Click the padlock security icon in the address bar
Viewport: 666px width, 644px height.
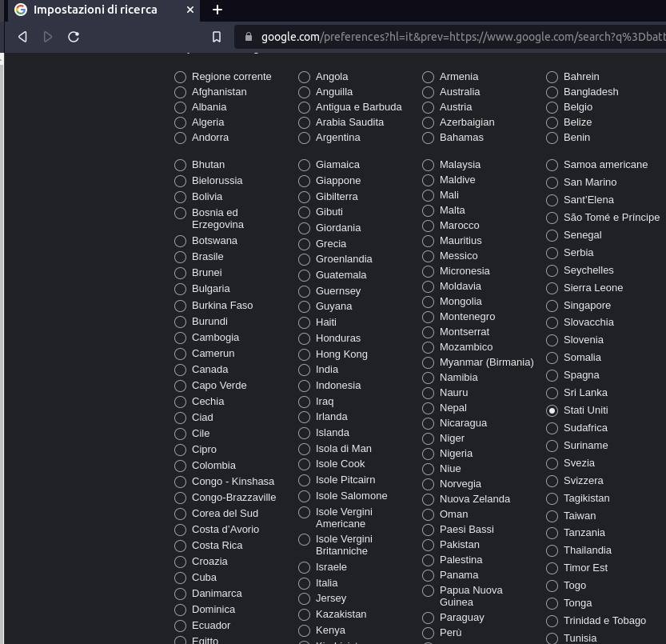tap(248, 36)
